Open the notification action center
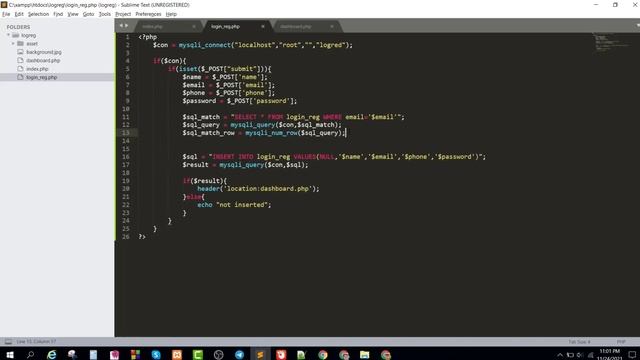This screenshot has height=360, width=640. [x=632, y=355]
